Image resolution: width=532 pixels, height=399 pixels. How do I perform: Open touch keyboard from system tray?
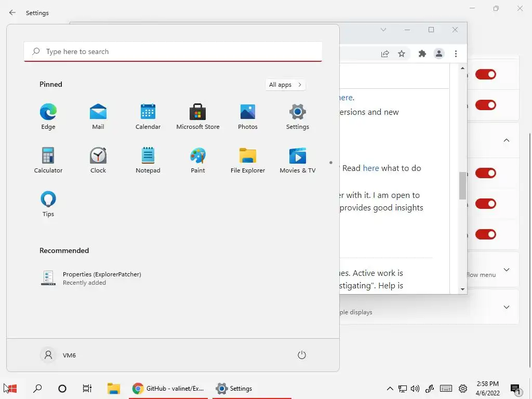coord(446,389)
